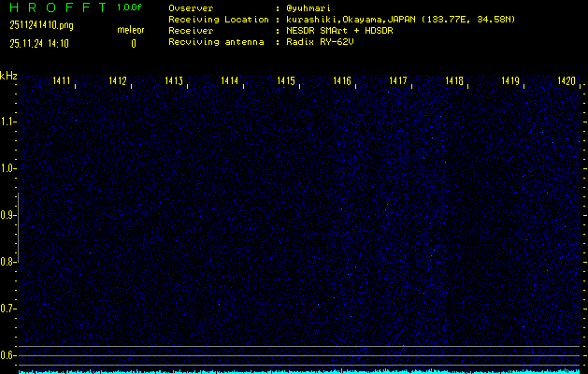Image resolution: width=588 pixels, height=374 pixels.
Task: Click the 1411 time marker
Action: click(x=62, y=82)
